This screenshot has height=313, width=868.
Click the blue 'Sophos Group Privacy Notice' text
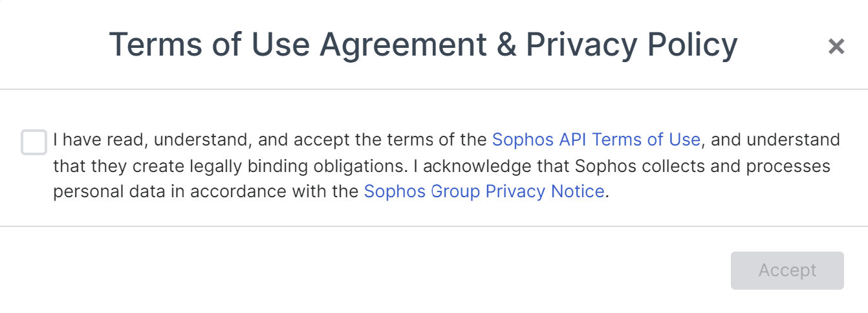[x=484, y=191]
